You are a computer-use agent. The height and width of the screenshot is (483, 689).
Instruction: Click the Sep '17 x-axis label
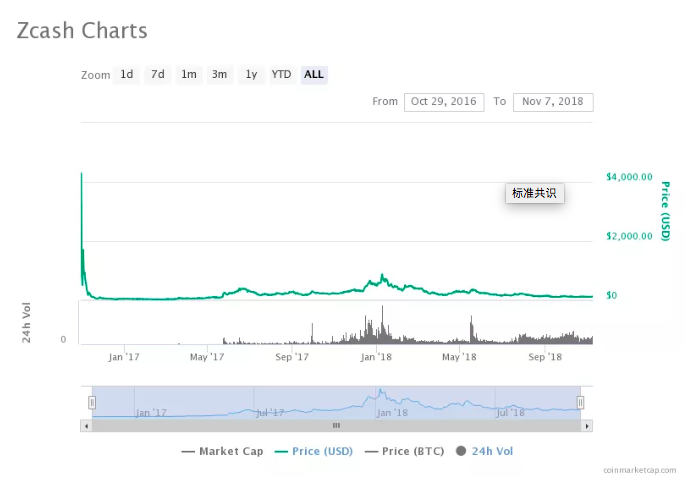[x=292, y=357]
